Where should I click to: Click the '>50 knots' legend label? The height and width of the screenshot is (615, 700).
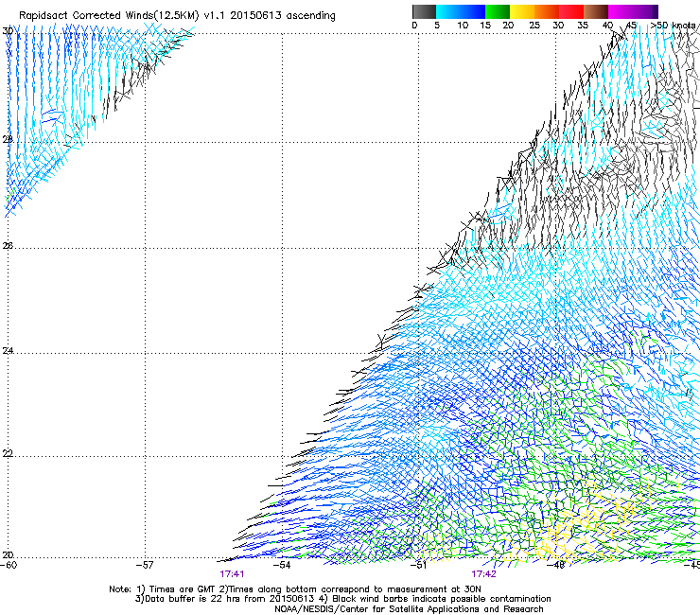click(x=674, y=26)
